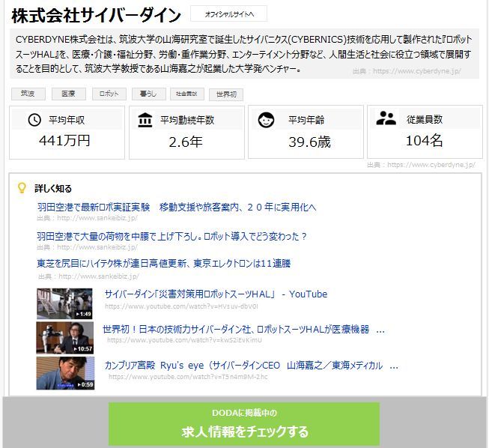489x448 pixels.
Task: Click the source URL below the statistics cards
Action: 421,165
